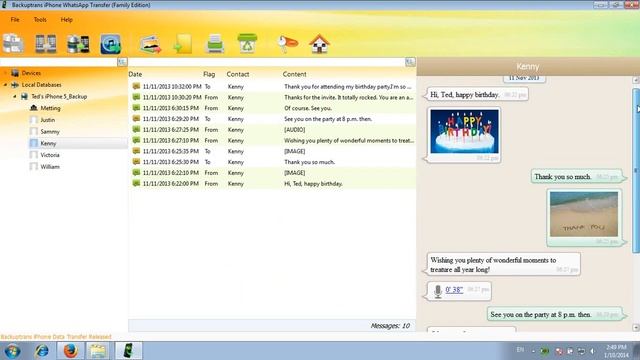The width and height of the screenshot is (640, 360).
Task: Click the tree panel search input field
Action: click(x=59, y=62)
